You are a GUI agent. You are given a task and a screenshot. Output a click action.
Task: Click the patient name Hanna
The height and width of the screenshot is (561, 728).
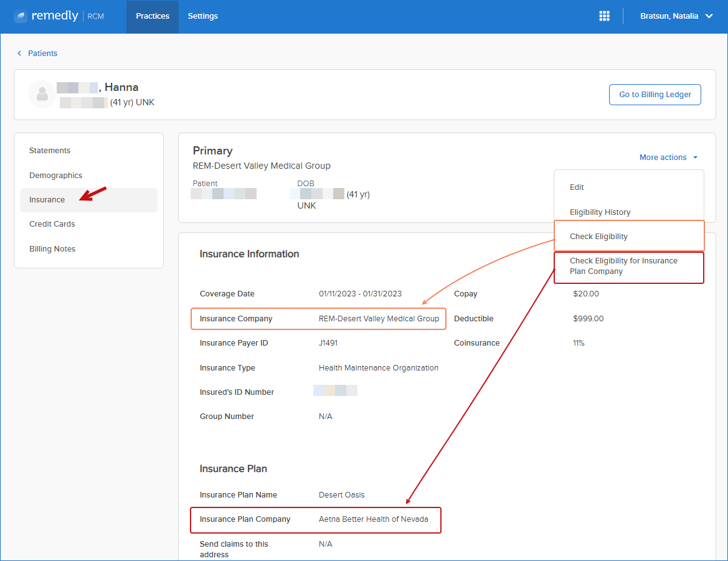pos(121,87)
